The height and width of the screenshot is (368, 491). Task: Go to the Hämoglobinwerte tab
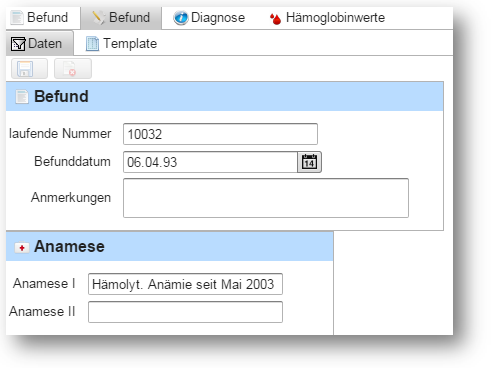tap(327, 18)
